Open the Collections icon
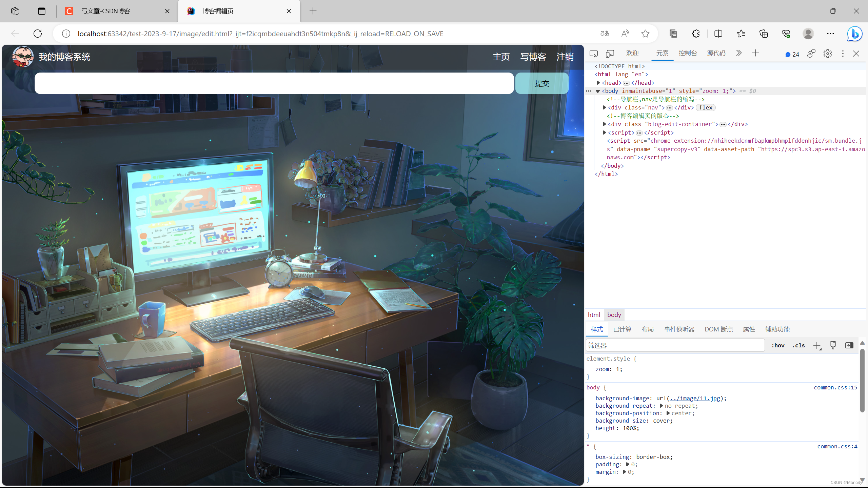This screenshot has width=868, height=488. 763,34
